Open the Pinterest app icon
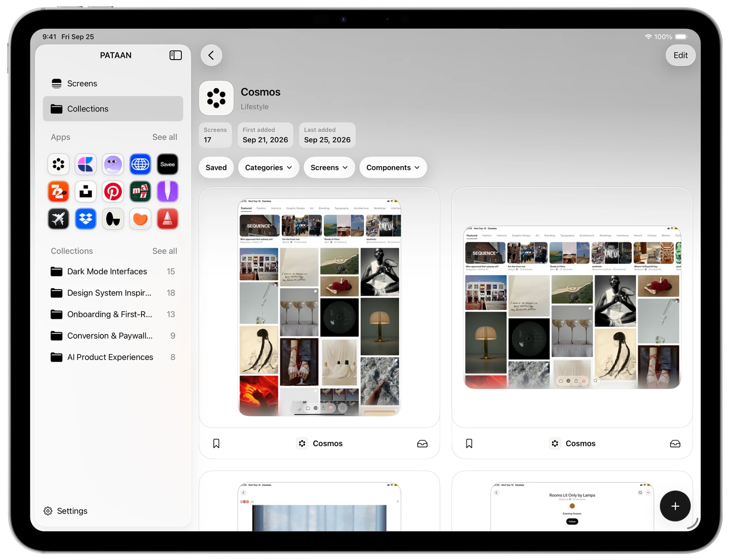731x560 pixels. [x=113, y=191]
